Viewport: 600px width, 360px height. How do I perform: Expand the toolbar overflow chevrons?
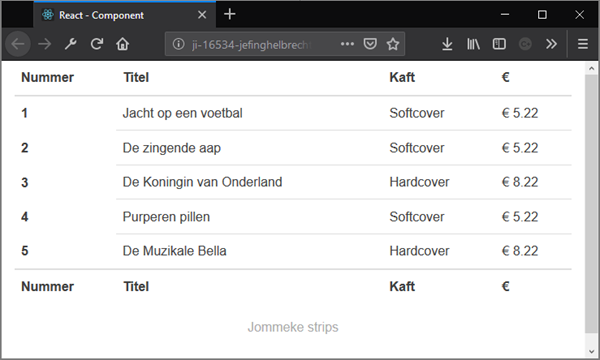click(x=551, y=44)
